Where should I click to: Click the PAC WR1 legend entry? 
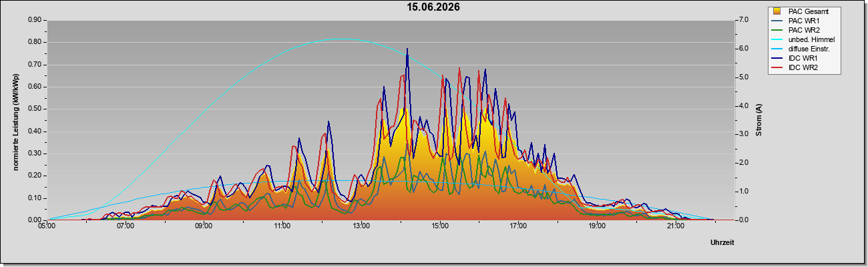pyautogui.click(x=796, y=21)
